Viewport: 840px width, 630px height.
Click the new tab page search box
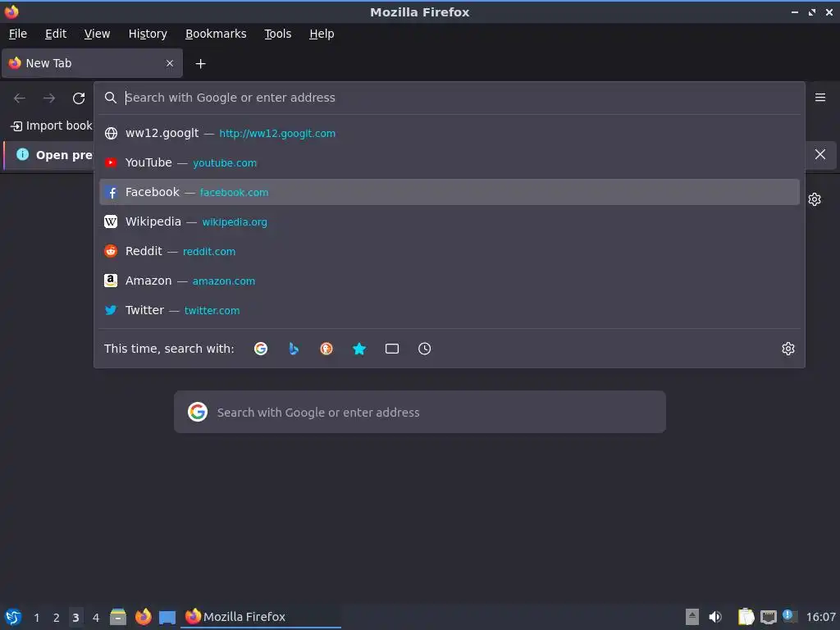(x=419, y=412)
